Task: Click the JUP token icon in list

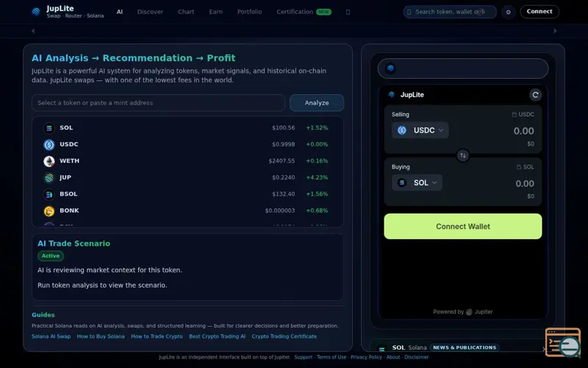Action: click(x=49, y=177)
